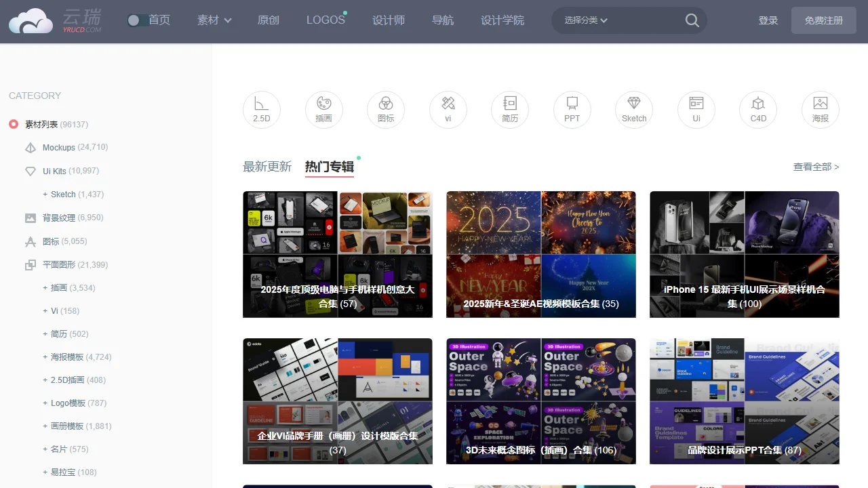
Task: Select the Sketch category icon
Action: click(634, 109)
